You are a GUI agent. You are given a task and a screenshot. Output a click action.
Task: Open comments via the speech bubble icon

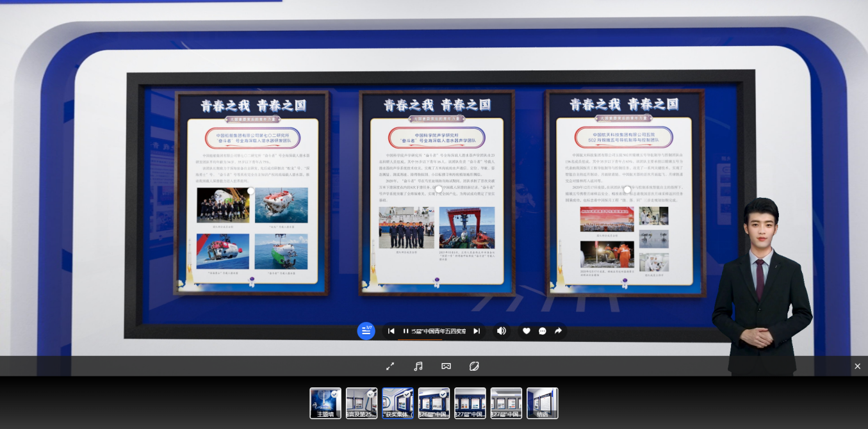543,331
